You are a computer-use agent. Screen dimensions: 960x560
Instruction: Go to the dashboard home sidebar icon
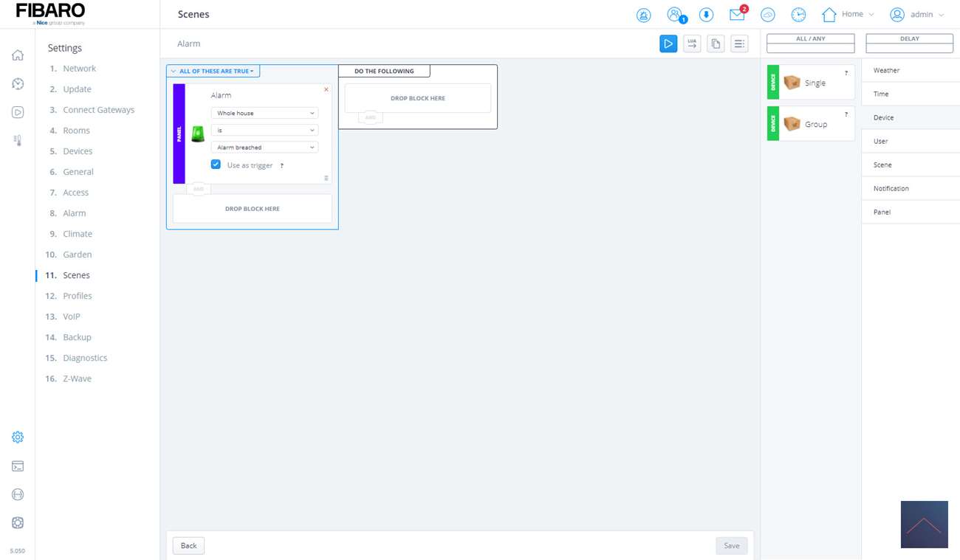point(18,55)
